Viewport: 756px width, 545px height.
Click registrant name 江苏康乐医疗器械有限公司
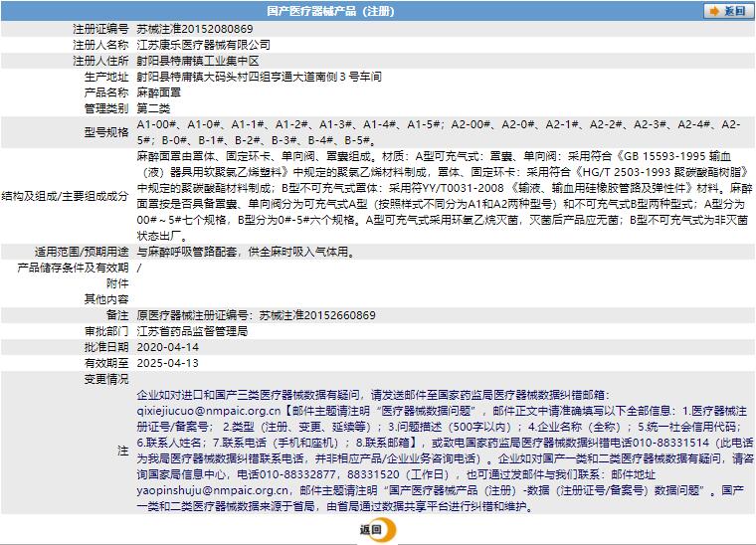[204, 45]
